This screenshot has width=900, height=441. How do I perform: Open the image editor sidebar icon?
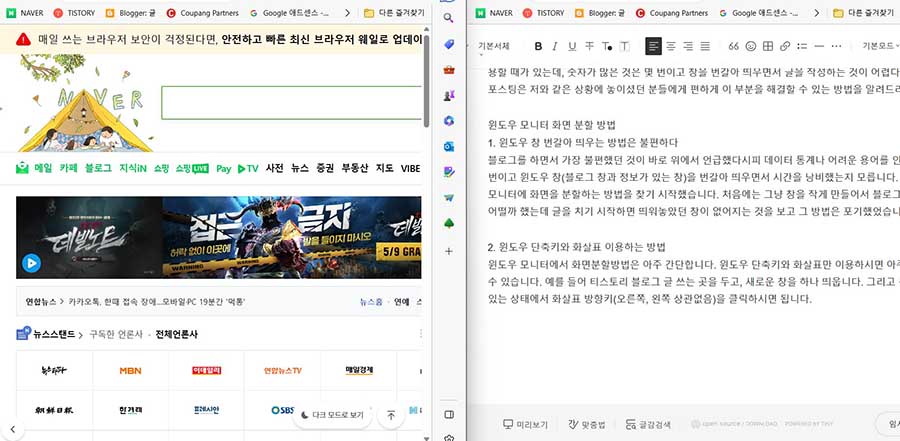449,172
